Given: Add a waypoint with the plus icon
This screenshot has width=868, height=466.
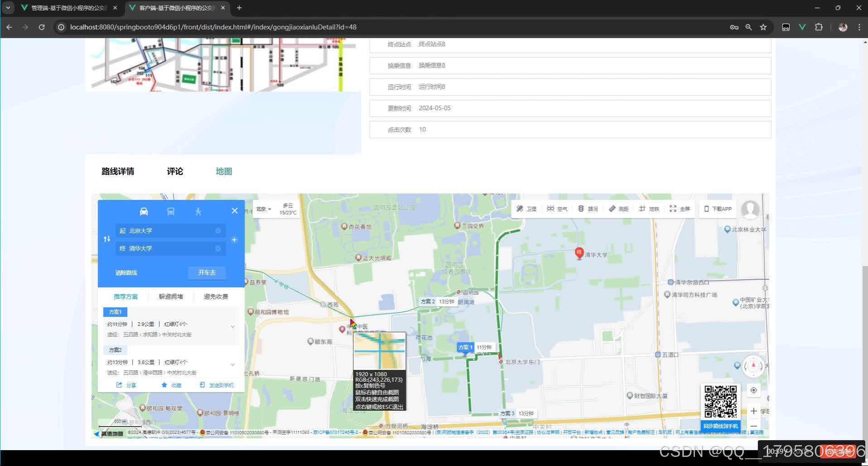Looking at the screenshot, I should [x=234, y=239].
